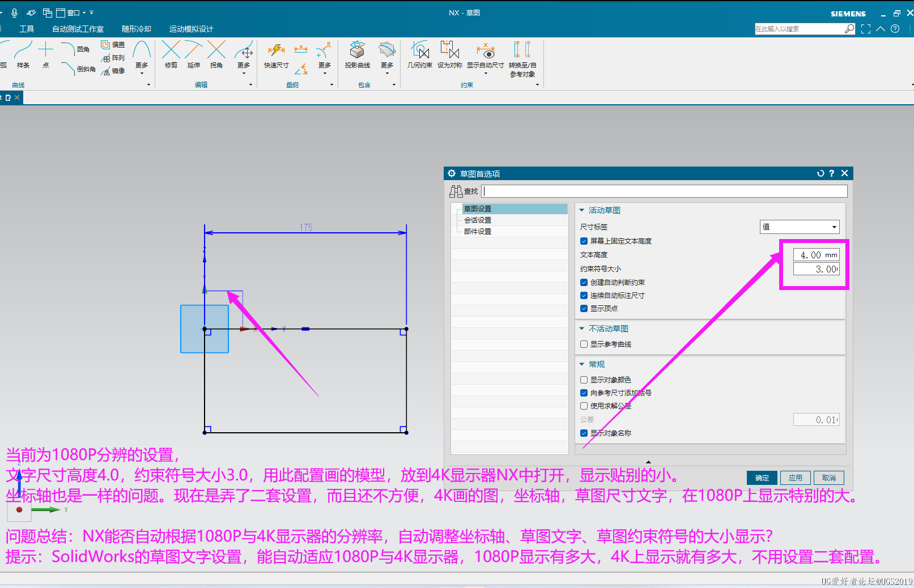The height and width of the screenshot is (588, 914).
Task: Collapse the ribbon with the up chevron
Action: (x=881, y=29)
